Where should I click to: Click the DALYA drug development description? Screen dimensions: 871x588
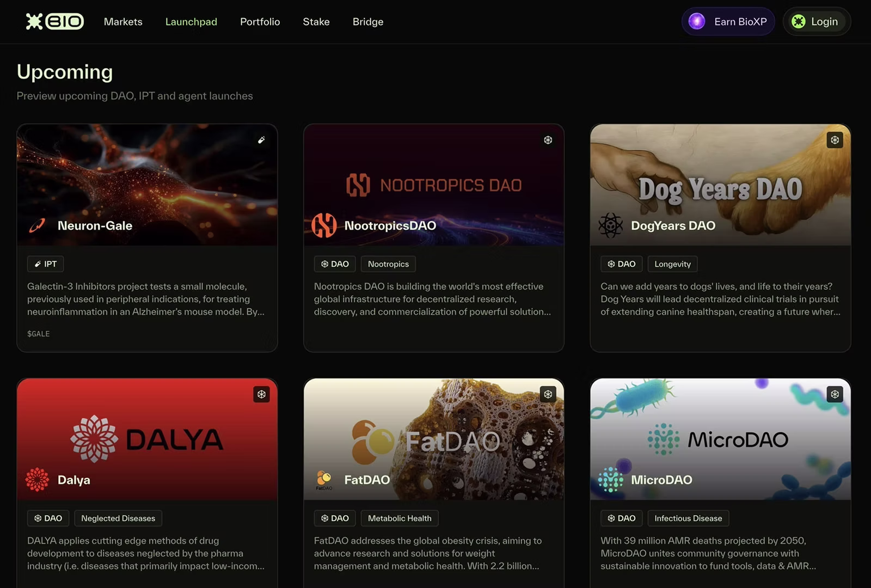pos(146,553)
